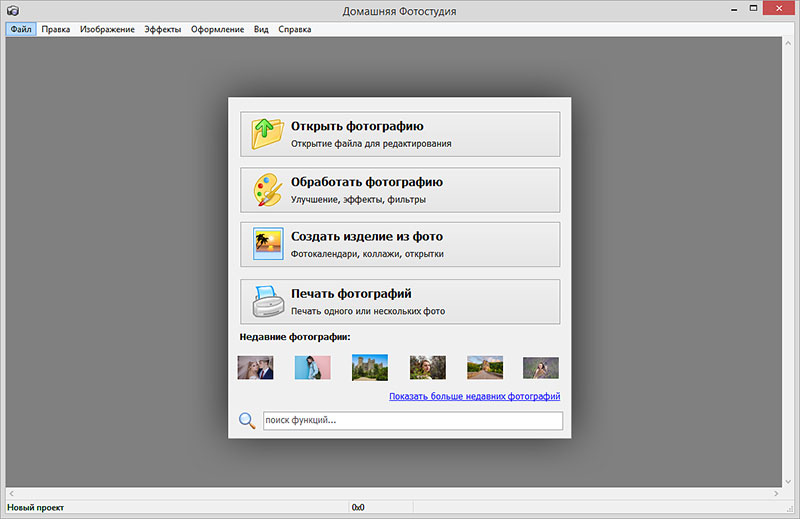Open the last recent photo of woman in field

541,368
